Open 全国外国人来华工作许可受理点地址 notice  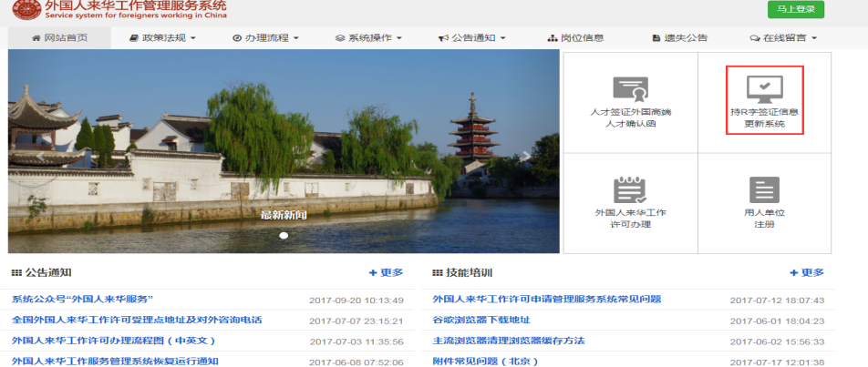point(137,320)
